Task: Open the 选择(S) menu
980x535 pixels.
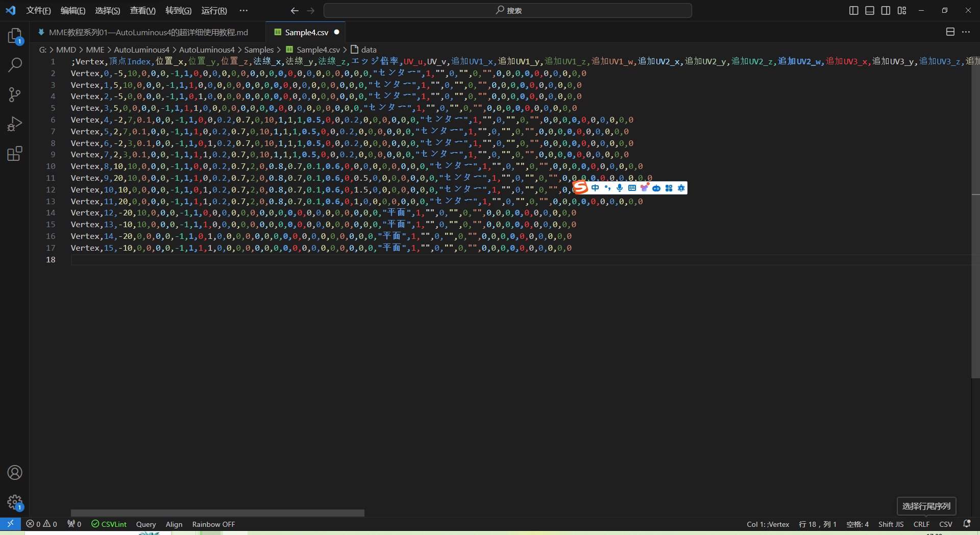Action: [x=108, y=10]
